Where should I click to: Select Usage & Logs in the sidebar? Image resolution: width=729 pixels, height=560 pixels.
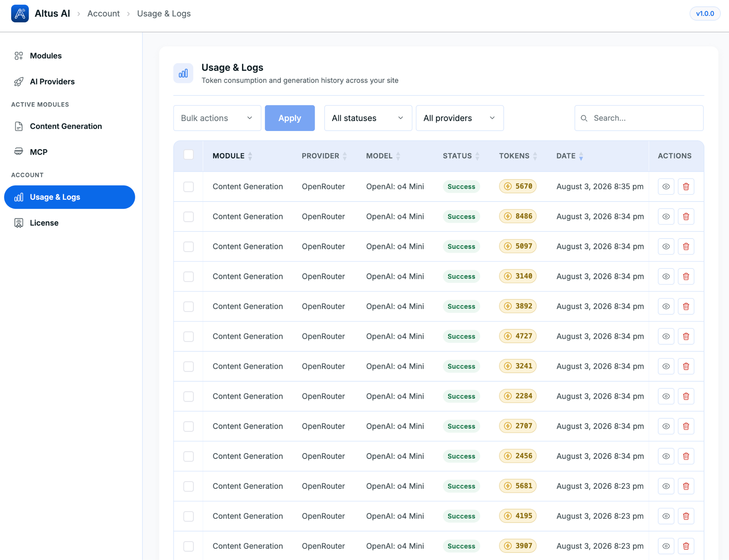(x=70, y=197)
